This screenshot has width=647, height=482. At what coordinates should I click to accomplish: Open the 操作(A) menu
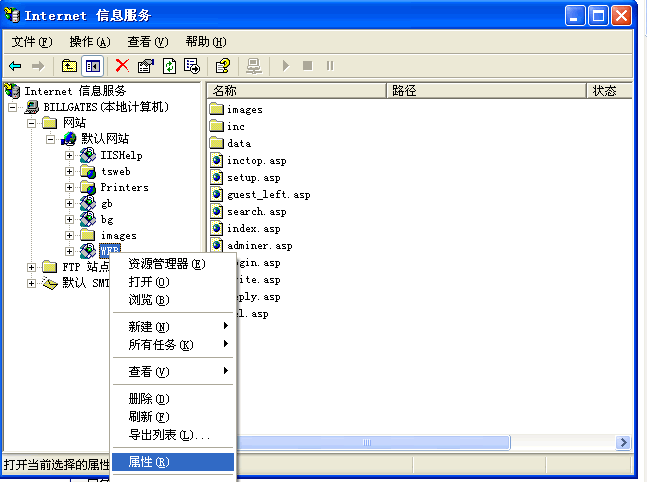click(x=90, y=42)
